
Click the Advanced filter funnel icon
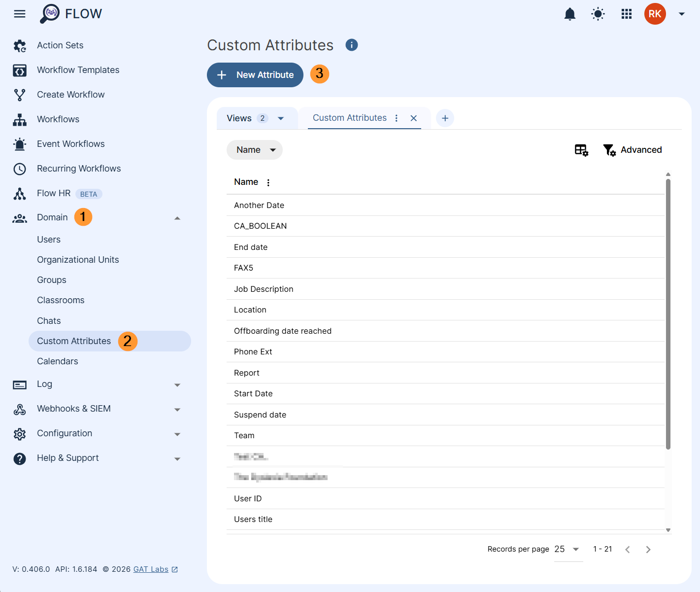point(609,150)
